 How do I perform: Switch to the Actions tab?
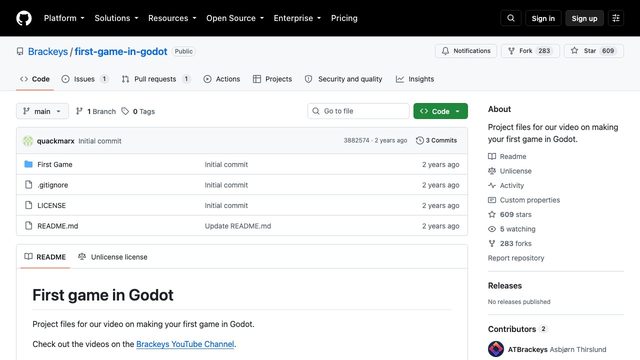tap(222, 79)
